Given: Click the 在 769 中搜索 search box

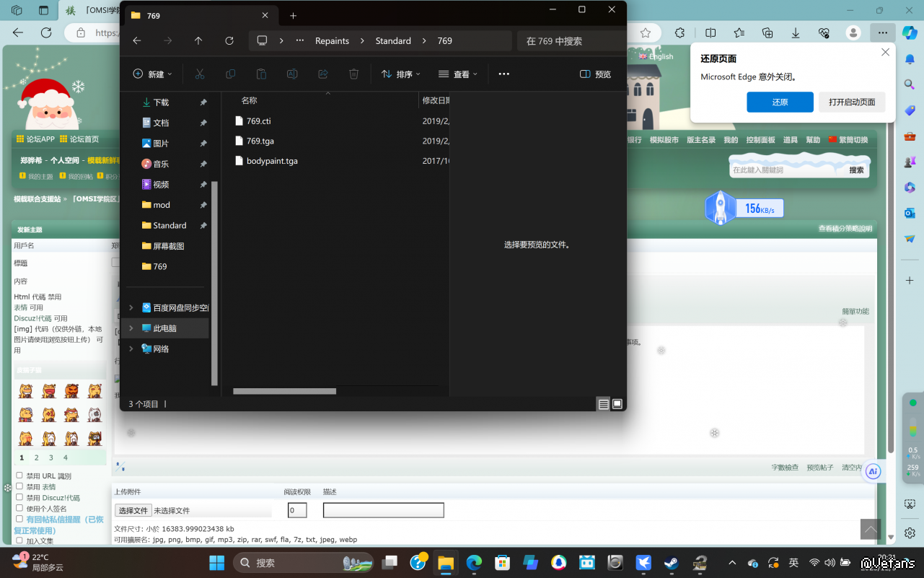Looking at the screenshot, I should pyautogui.click(x=570, y=41).
